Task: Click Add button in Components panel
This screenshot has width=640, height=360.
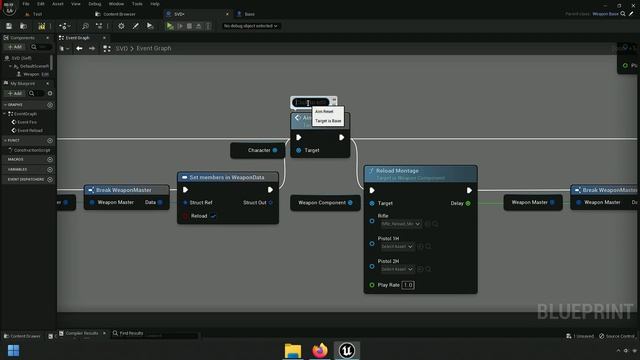Action: (x=15, y=47)
